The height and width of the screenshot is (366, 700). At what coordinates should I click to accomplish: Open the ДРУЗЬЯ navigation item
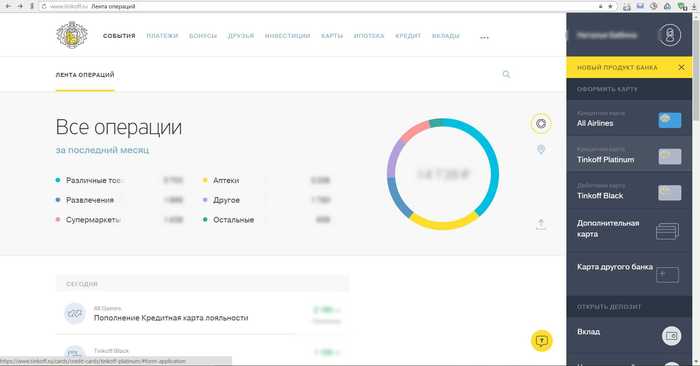click(x=241, y=36)
